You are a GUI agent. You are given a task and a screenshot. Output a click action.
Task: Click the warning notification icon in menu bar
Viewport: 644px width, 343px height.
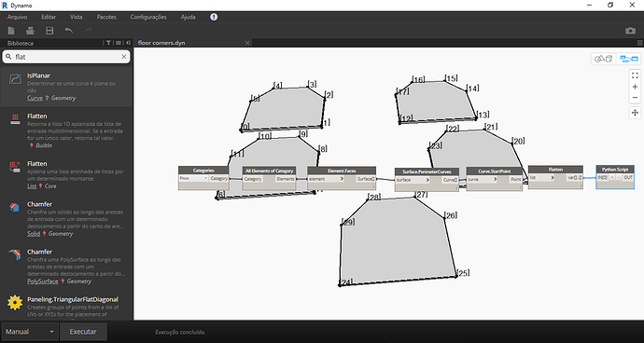click(214, 17)
